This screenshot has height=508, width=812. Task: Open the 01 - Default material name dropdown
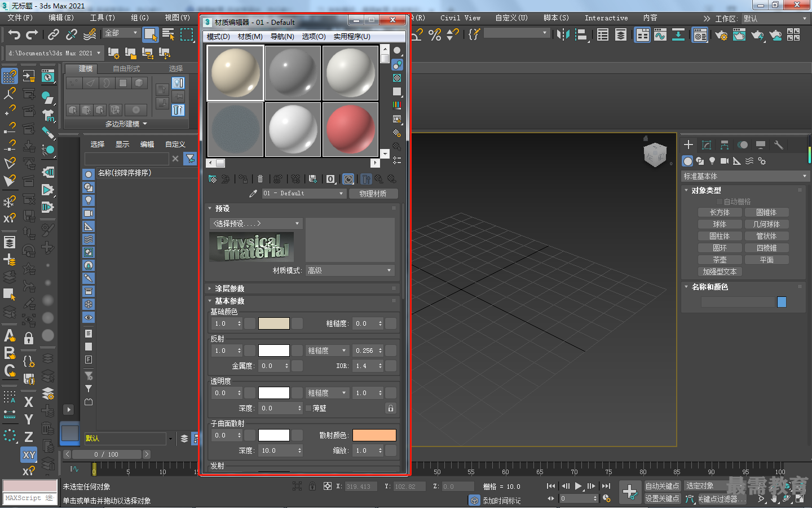303,193
